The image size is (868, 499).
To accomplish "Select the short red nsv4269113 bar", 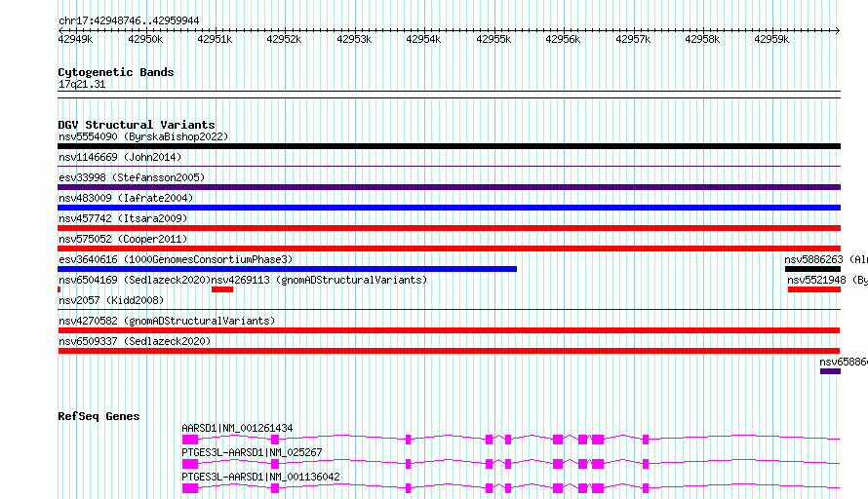I will pyautogui.click(x=222, y=289).
